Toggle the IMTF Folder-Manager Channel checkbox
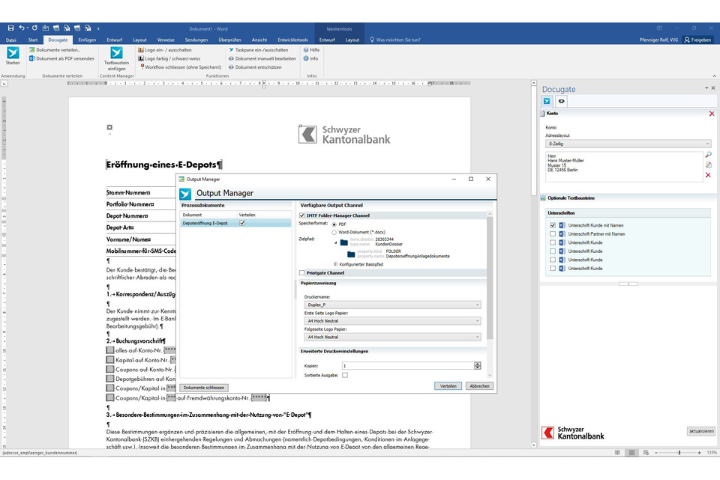This screenshot has height=480, width=720. click(302, 215)
